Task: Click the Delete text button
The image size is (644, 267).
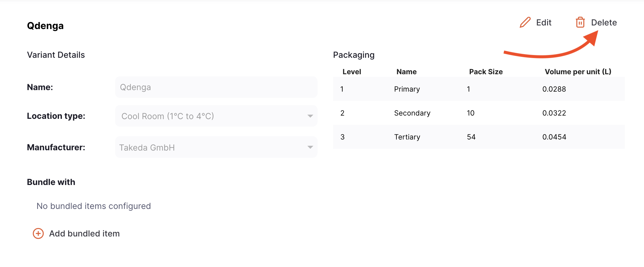Action: tap(604, 22)
